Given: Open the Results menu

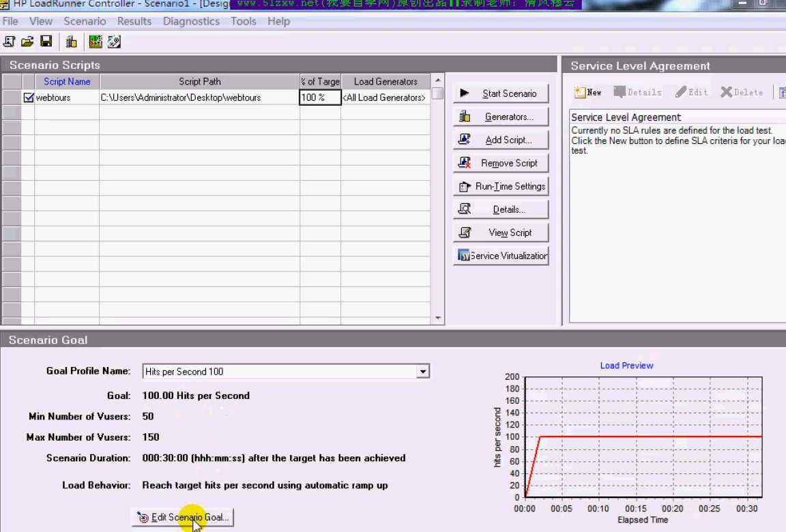Looking at the screenshot, I should click(134, 21).
